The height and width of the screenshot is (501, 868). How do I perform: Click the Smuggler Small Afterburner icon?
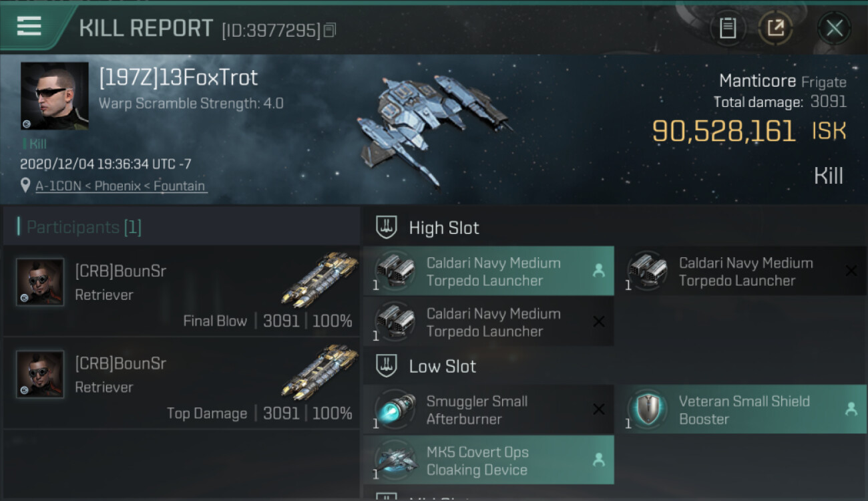tap(395, 409)
